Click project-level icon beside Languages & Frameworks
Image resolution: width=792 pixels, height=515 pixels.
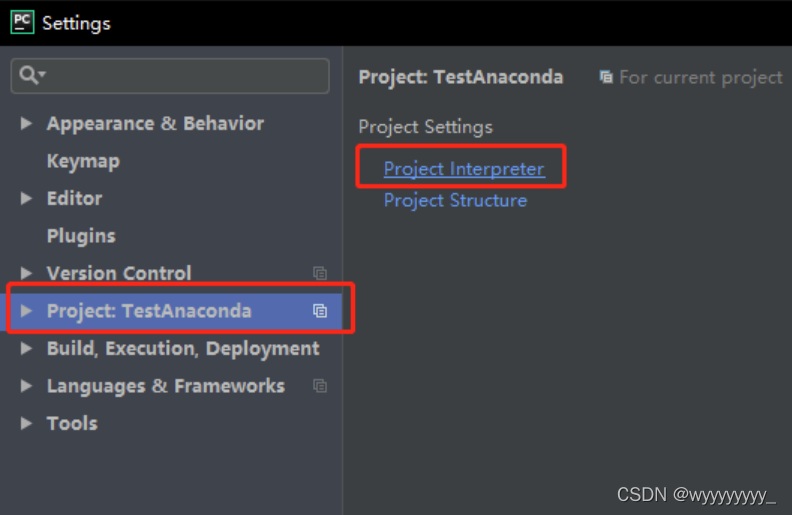pos(320,386)
